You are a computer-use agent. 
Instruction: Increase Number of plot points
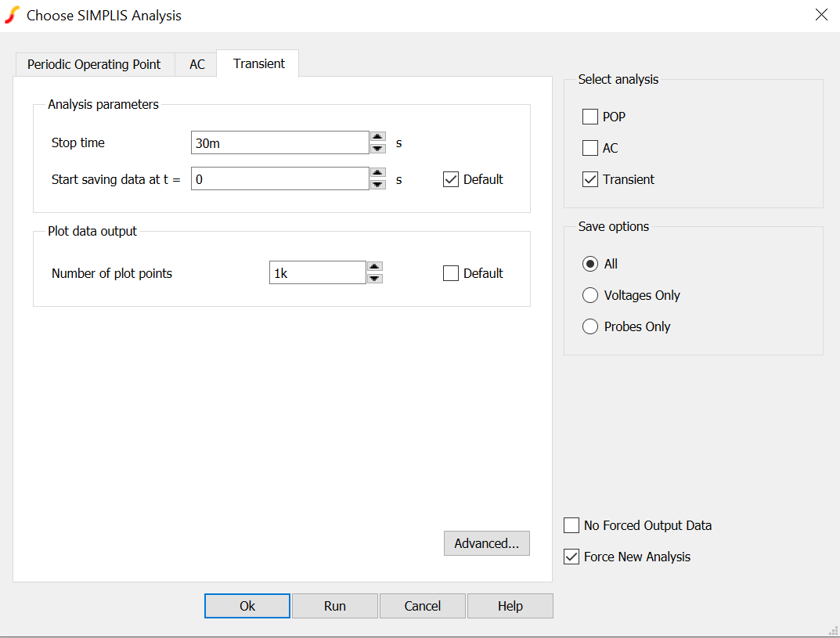[374, 266]
